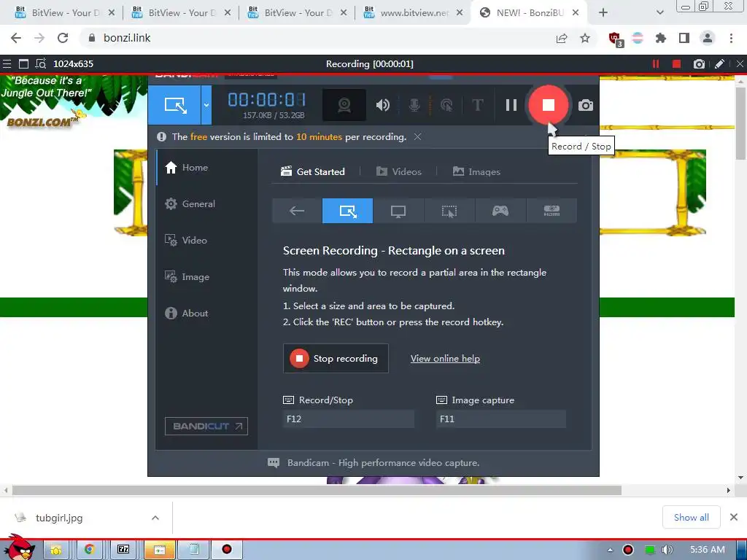747x560 pixels.
Task: Stop via the recording bar's red square icon
Action: (x=676, y=64)
